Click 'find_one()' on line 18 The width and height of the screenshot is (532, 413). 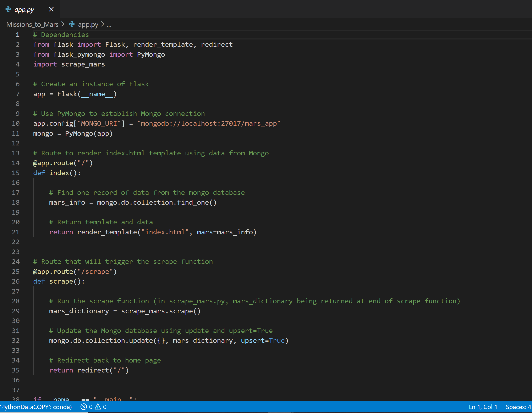point(197,203)
